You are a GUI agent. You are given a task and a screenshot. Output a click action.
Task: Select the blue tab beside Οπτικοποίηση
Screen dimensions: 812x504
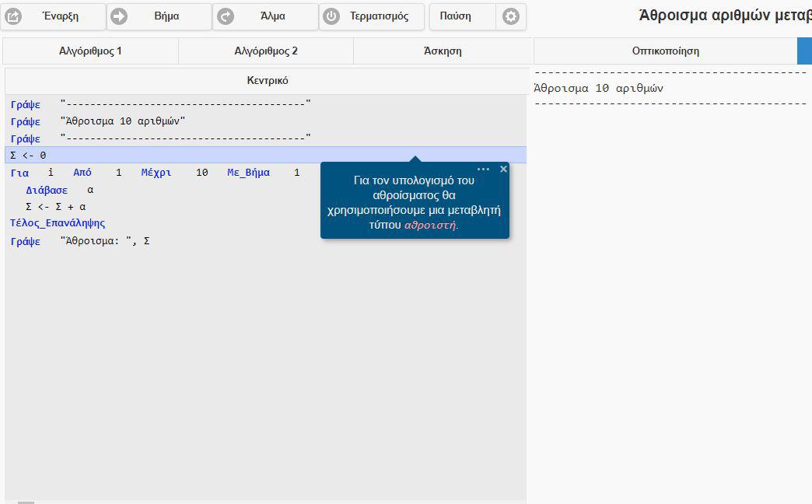click(805, 51)
